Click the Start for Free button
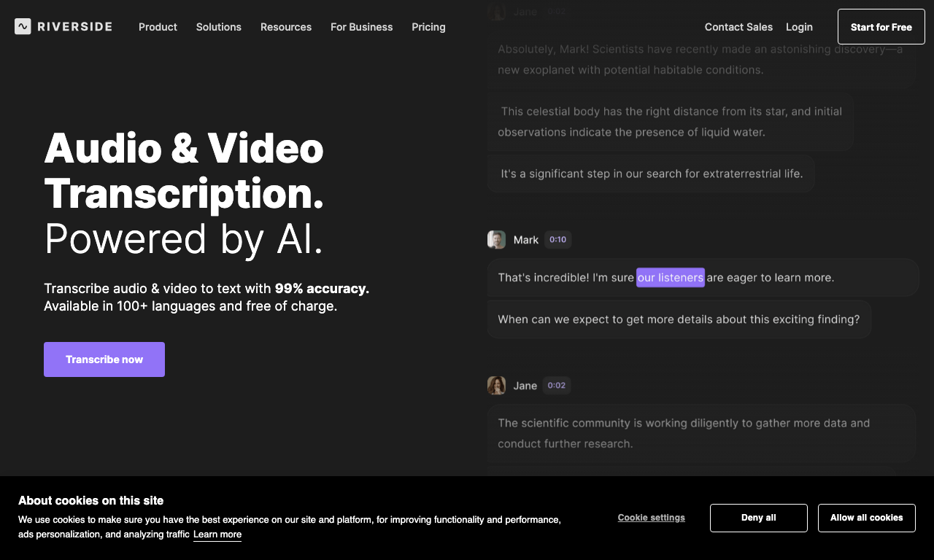 pos(881,27)
